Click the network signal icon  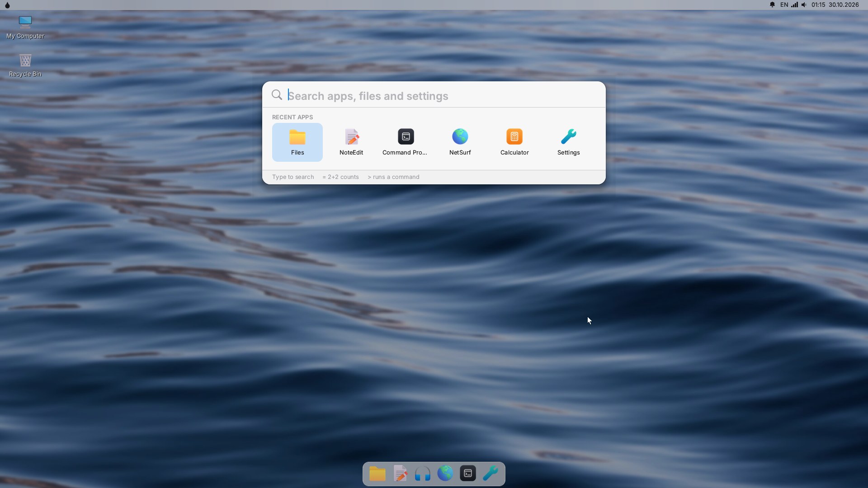[795, 5]
